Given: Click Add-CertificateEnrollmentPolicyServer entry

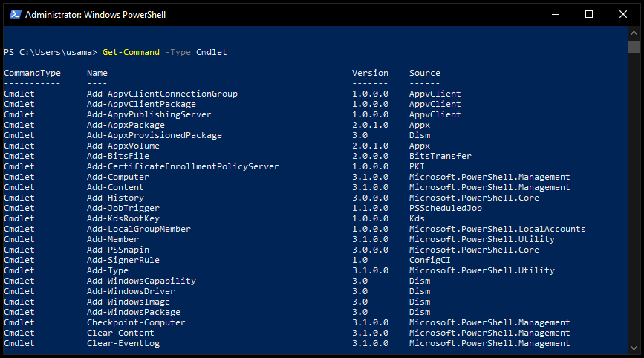Looking at the screenshot, I should tap(183, 166).
